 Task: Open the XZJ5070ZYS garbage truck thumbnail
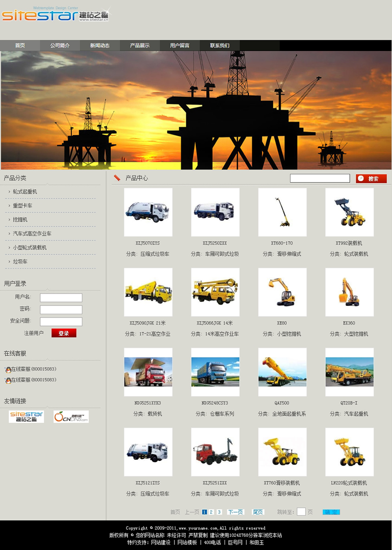[x=148, y=212]
